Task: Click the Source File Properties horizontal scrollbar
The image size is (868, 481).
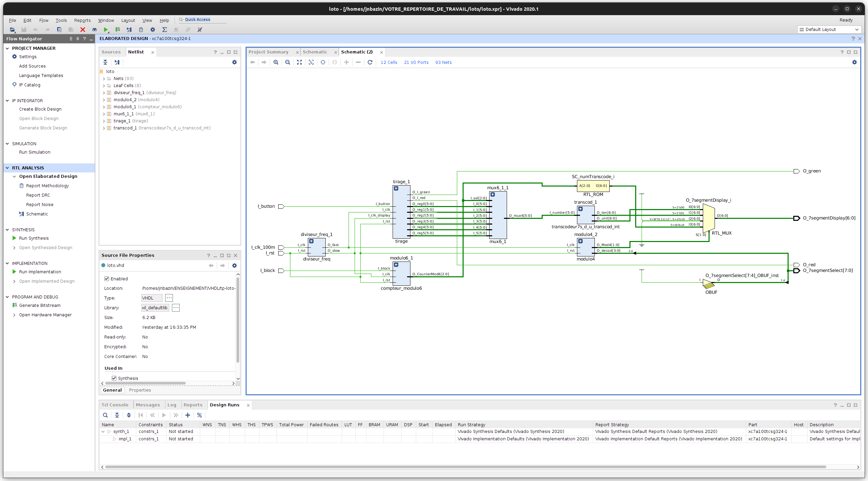Action: [146, 384]
